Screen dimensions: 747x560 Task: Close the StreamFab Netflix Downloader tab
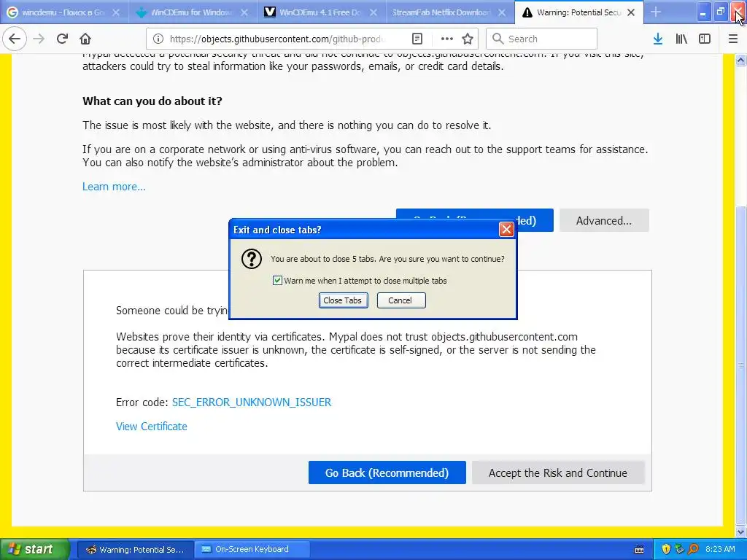[502, 12]
